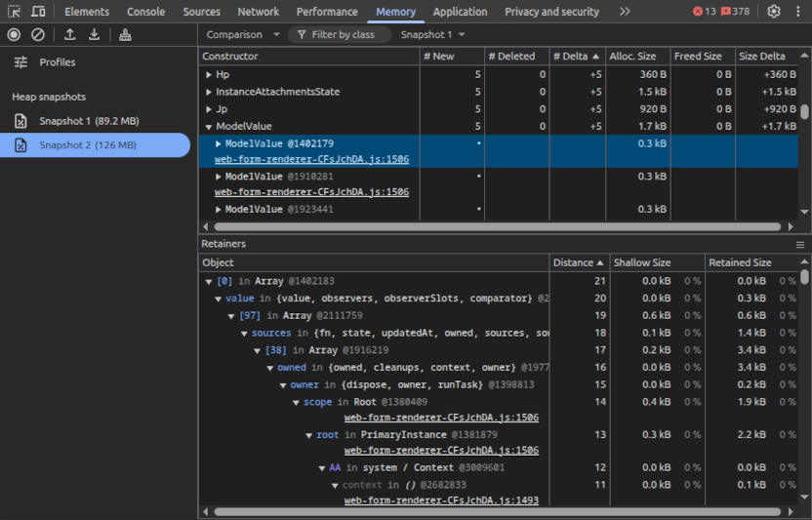812x520 pixels.
Task: Open DevTools settings gear icon
Action: (774, 12)
